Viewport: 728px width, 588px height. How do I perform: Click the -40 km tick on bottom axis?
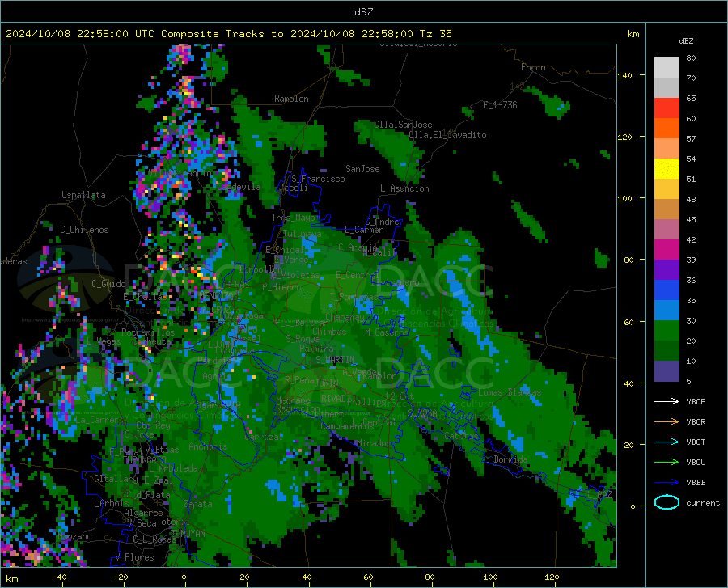pos(59,577)
